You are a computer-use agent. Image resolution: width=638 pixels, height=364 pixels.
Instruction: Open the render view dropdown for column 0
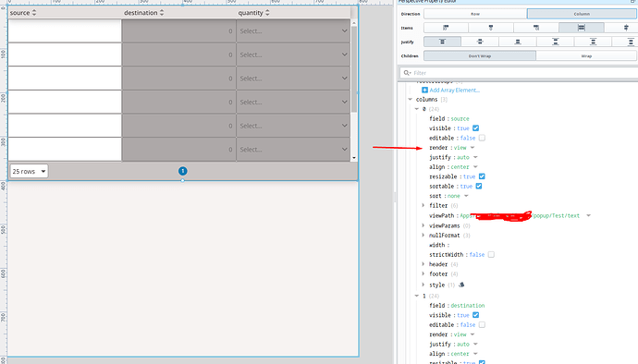click(x=472, y=148)
